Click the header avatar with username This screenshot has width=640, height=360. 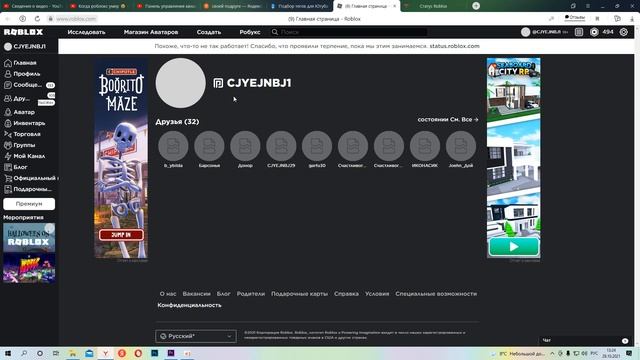[x=544, y=32]
